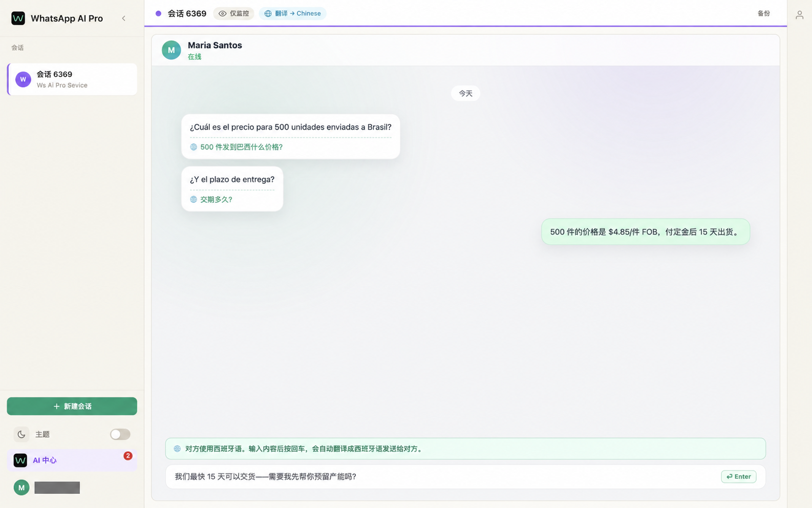Click the translated text 交期多久?
The height and width of the screenshot is (508, 812).
click(x=216, y=200)
